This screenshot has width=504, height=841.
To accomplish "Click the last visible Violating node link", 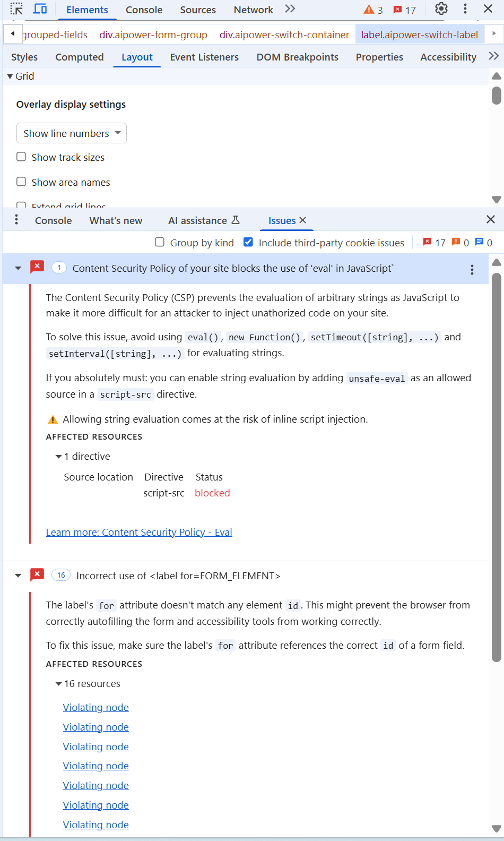I will tap(96, 825).
